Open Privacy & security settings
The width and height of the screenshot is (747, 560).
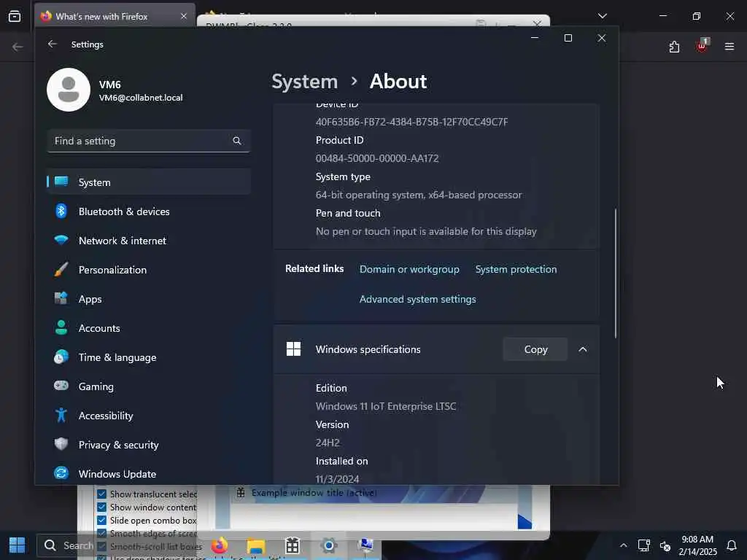[149, 444]
